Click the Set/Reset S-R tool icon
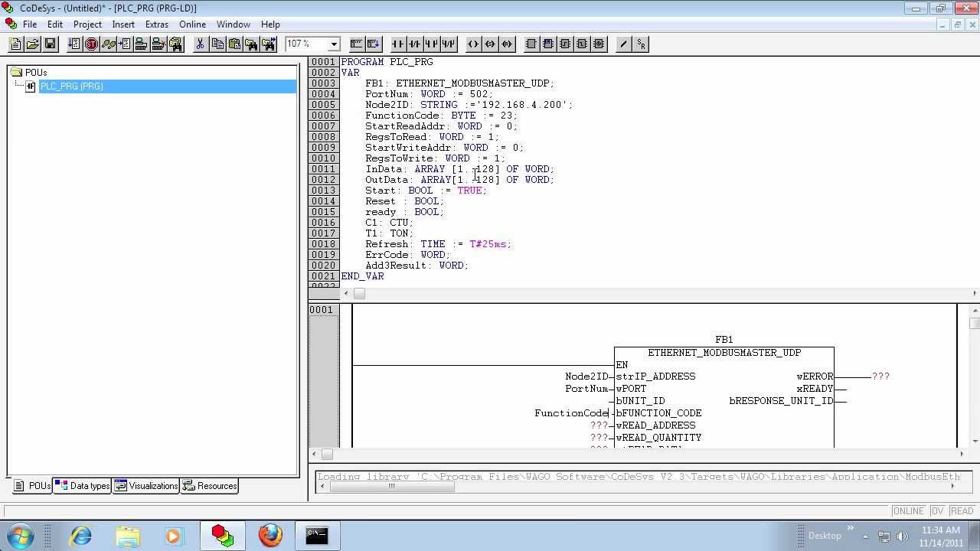The width and height of the screenshot is (980, 551). pyautogui.click(x=641, y=44)
